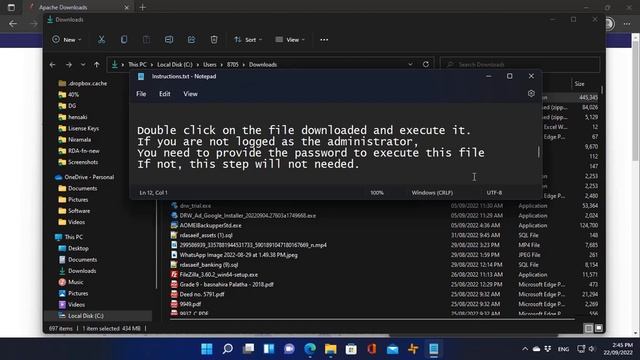Image resolution: width=640 pixels, height=360 pixels.
Task: Switch to large thumbnails view icon
Action: (598, 328)
